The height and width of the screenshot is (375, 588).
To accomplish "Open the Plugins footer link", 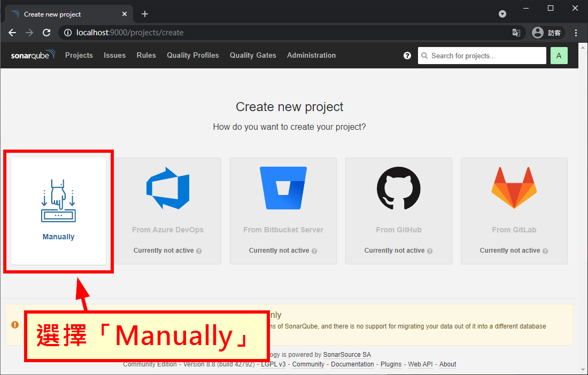I will [391, 364].
